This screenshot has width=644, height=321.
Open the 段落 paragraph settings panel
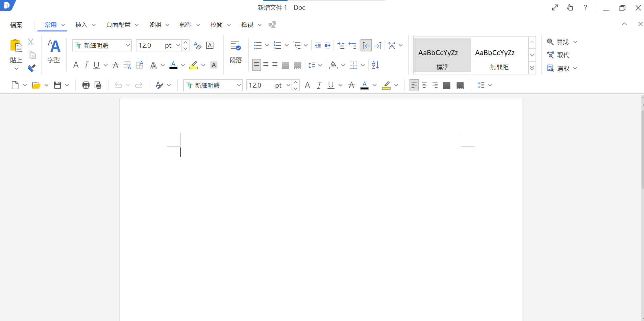click(x=236, y=52)
